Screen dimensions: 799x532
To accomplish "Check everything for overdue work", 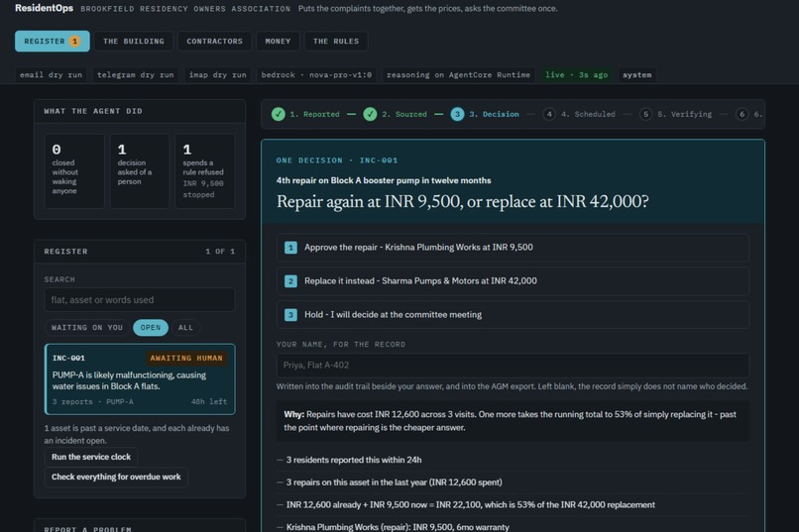I will (116, 477).
